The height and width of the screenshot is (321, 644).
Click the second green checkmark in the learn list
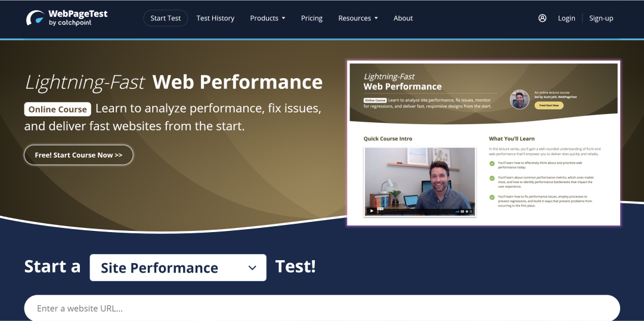[492, 178]
